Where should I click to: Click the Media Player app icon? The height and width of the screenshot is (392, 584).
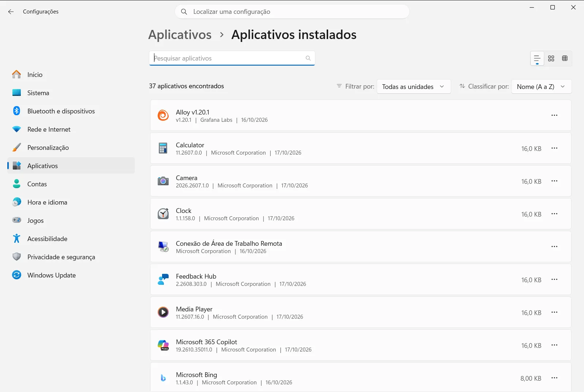click(163, 312)
